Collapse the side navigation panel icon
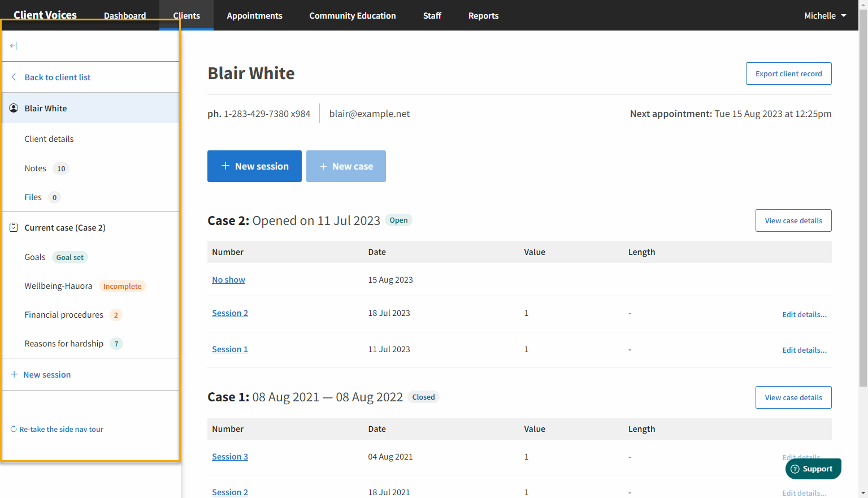The image size is (868, 498). pyautogui.click(x=14, y=46)
